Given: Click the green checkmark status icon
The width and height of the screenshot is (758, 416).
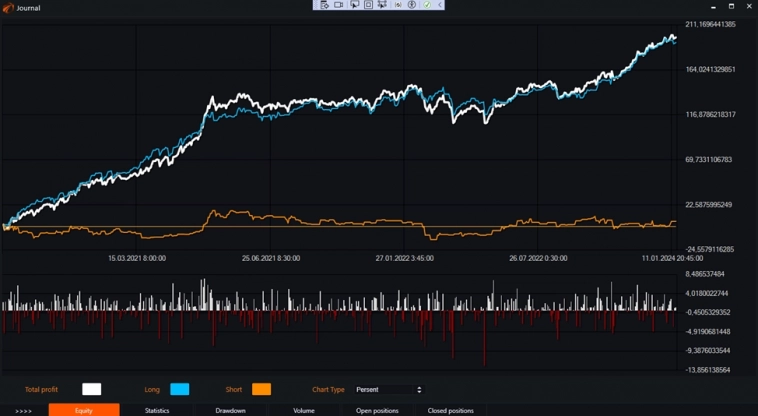Looking at the screenshot, I should [x=427, y=5].
